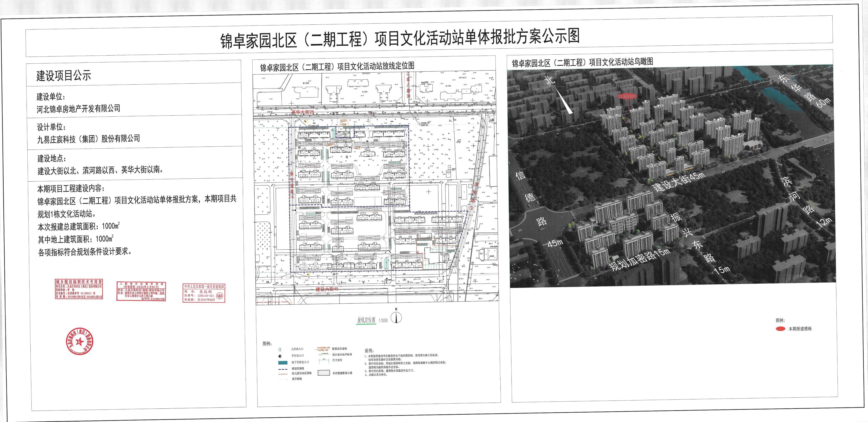Click the main title 锦卓家园北区（二期工程）项目文化活动站单体报批方案公示图

pos(400,38)
